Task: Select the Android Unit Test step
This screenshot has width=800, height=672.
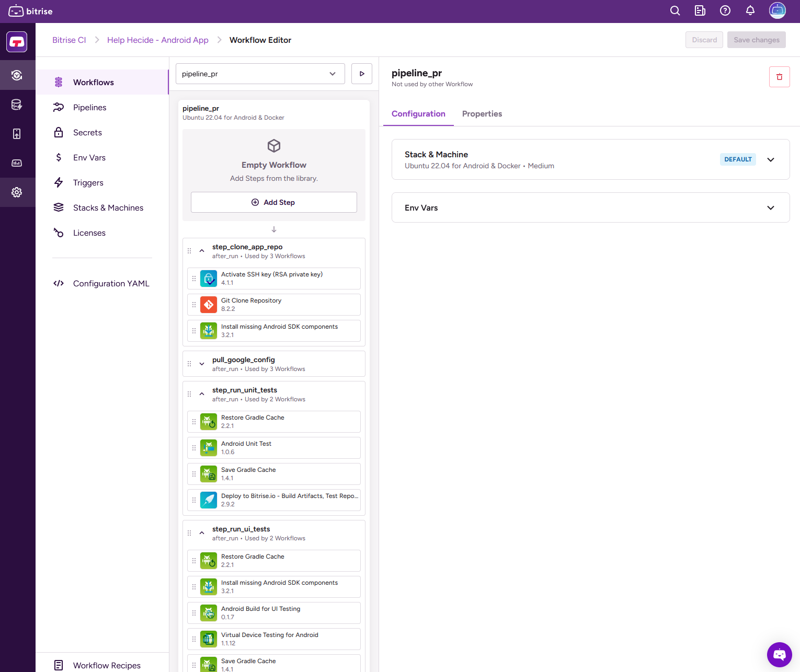Action: click(x=273, y=448)
